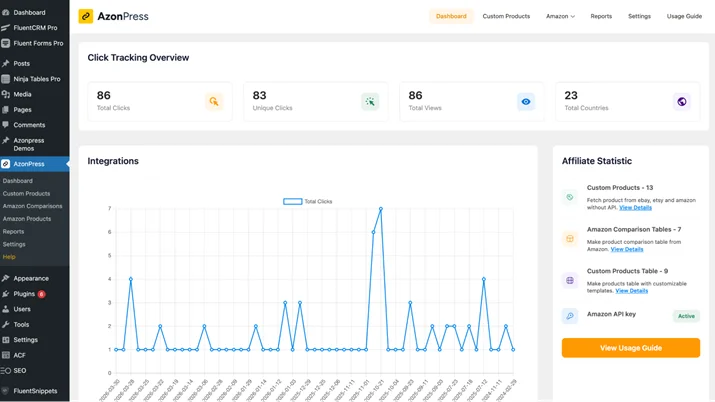The width and height of the screenshot is (715, 402).
Task: Click the Media sidebar icon
Action: coord(5,94)
